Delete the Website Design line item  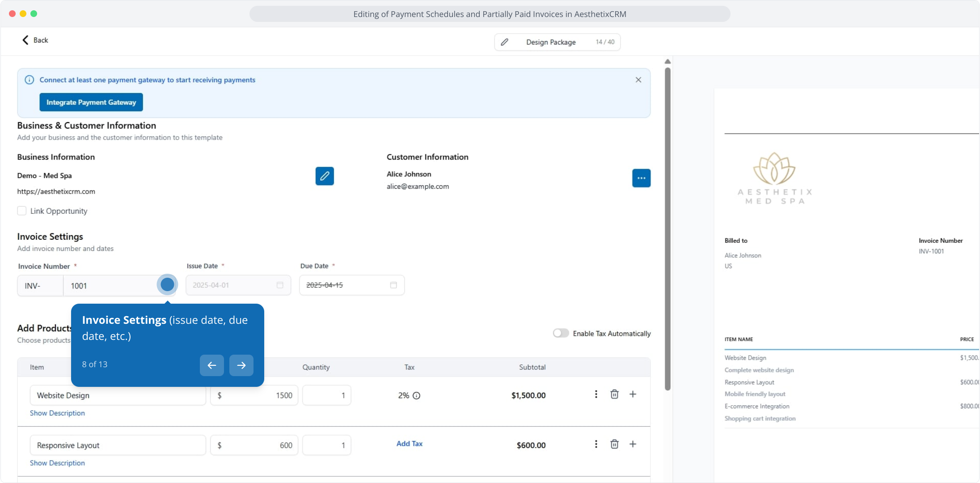[614, 394]
